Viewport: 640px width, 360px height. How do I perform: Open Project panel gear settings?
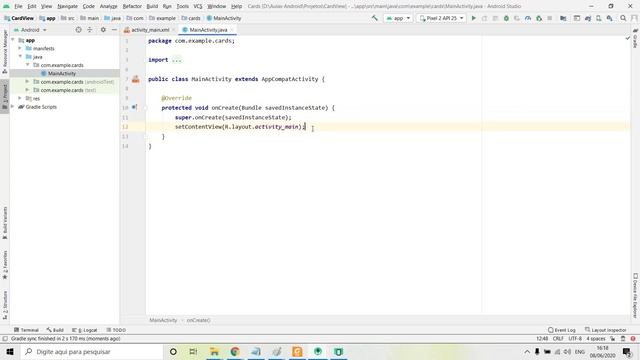coord(103,30)
